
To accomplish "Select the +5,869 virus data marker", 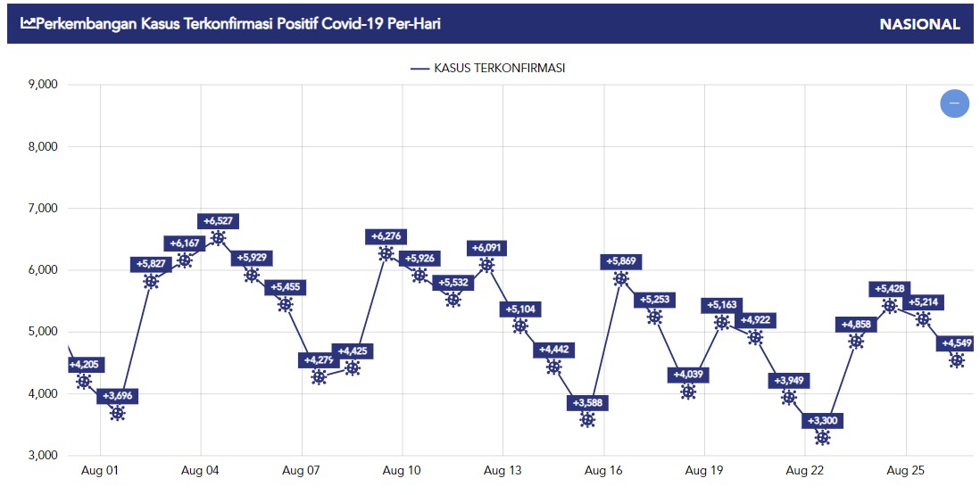I will tap(620, 278).
